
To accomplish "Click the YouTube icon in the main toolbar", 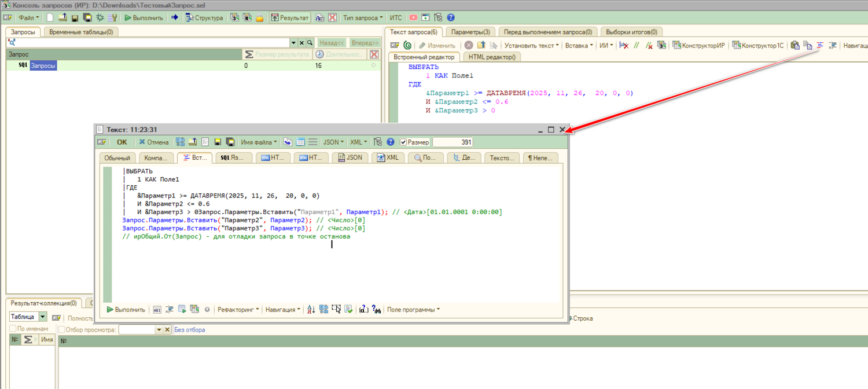I will 413,18.
